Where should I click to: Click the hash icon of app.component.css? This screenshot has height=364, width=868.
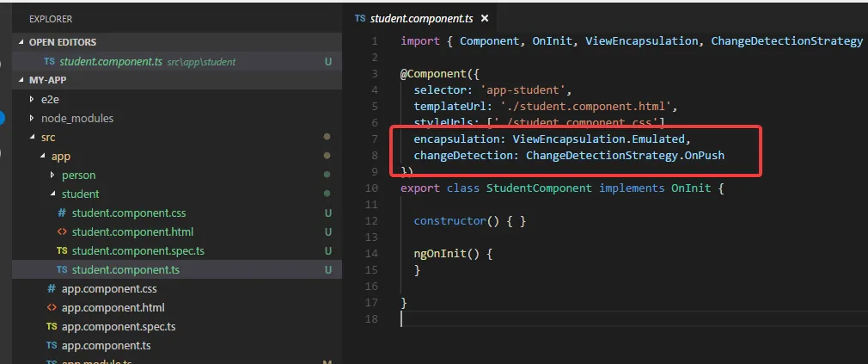[52, 288]
